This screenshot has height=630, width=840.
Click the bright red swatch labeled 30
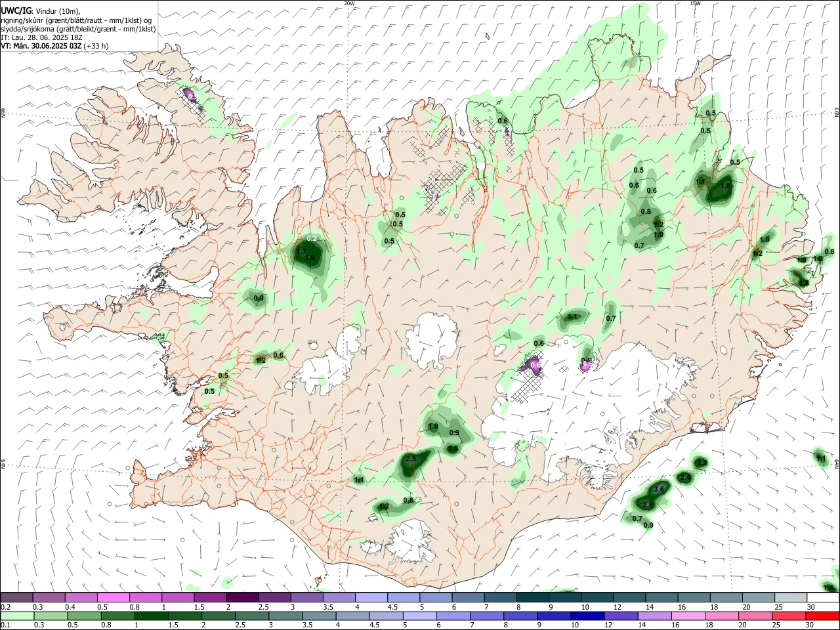tap(822, 616)
